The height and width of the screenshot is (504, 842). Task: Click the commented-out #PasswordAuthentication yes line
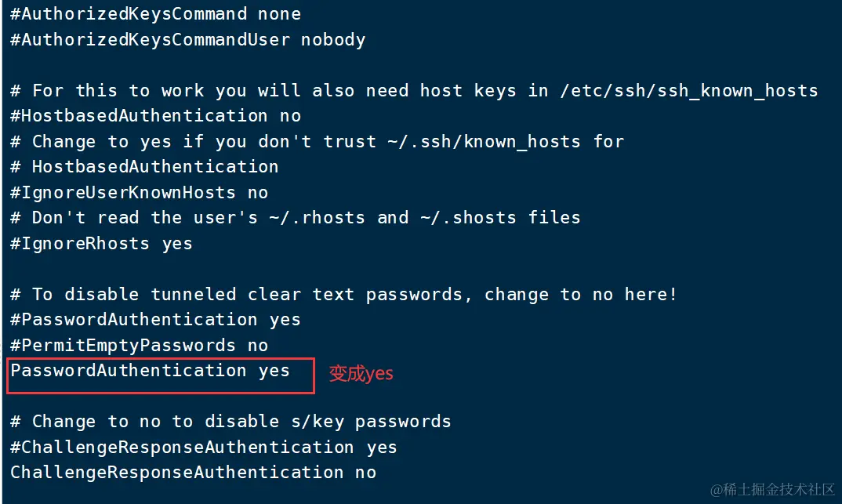(x=155, y=320)
